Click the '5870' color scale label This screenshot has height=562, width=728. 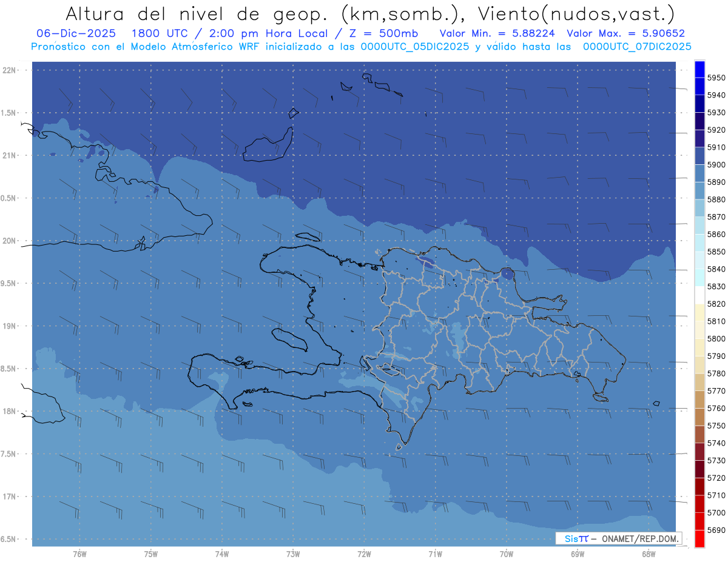[716, 217]
